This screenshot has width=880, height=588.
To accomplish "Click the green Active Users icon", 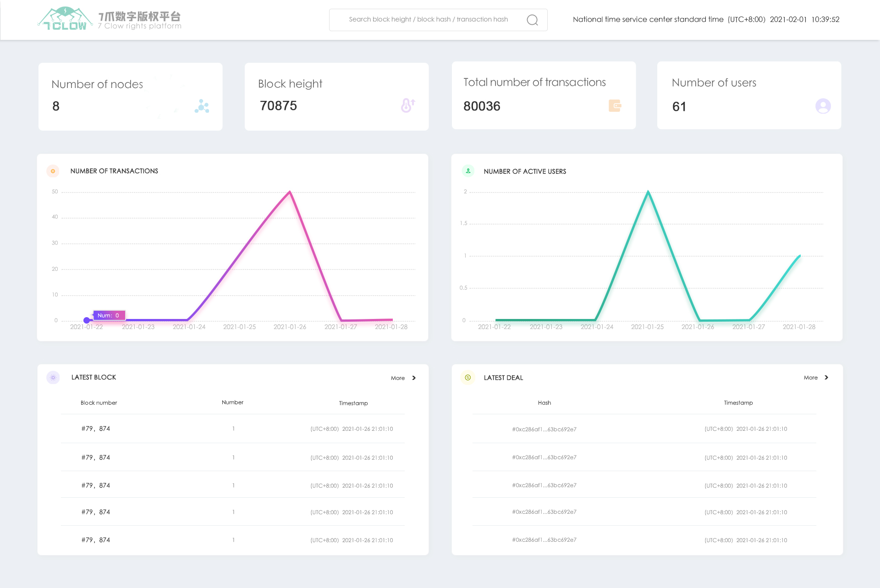I will coord(468,171).
